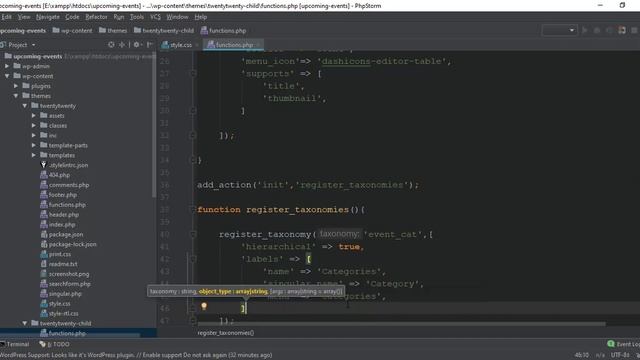Select package.json in the project tree
This screenshot has width=640, height=360.
[62, 234]
